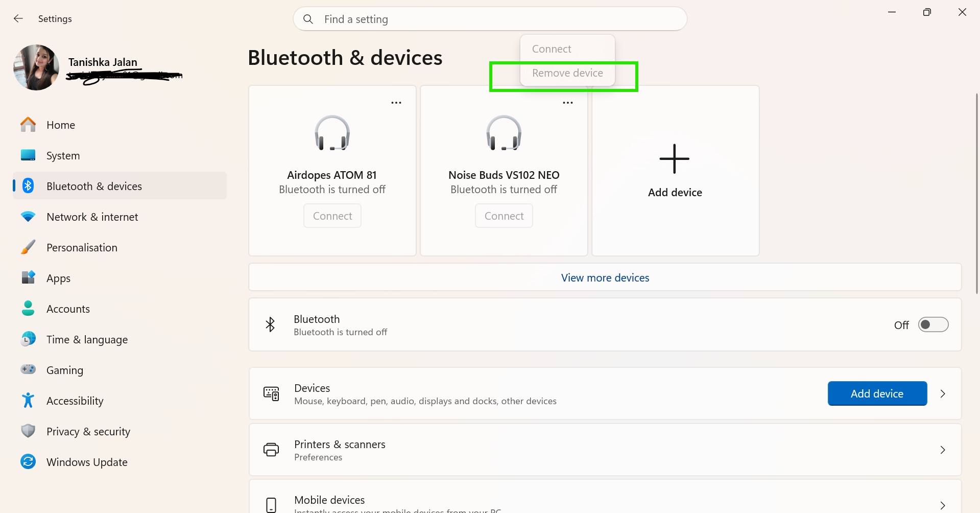The image size is (980, 513).
Task: Click the System monitor icon
Action: coord(28,155)
